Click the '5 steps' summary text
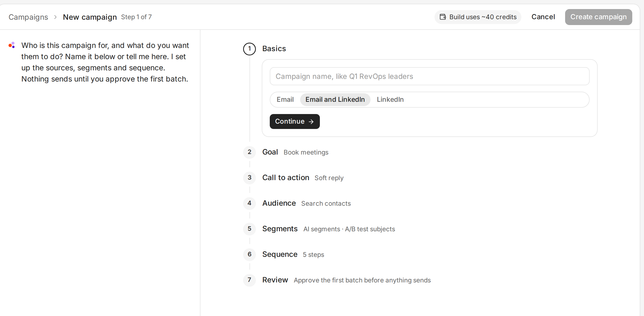This screenshot has width=644, height=316. [313, 255]
